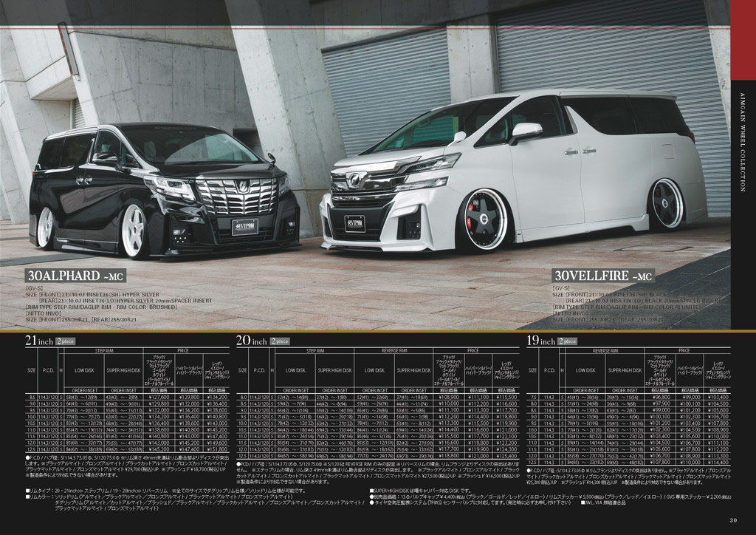Click the ¥127,600 price cell
Viewport: 756px width, 535px height.
[159, 397]
